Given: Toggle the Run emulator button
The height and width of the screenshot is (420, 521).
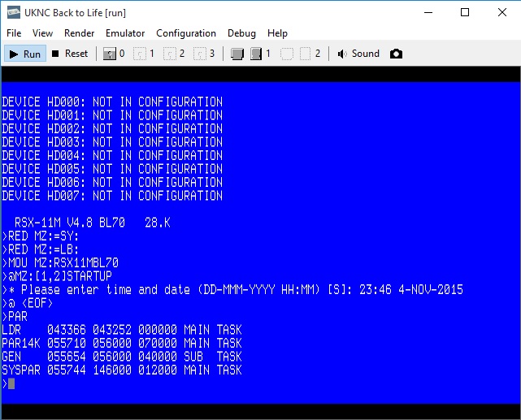Looking at the screenshot, I should pos(24,54).
